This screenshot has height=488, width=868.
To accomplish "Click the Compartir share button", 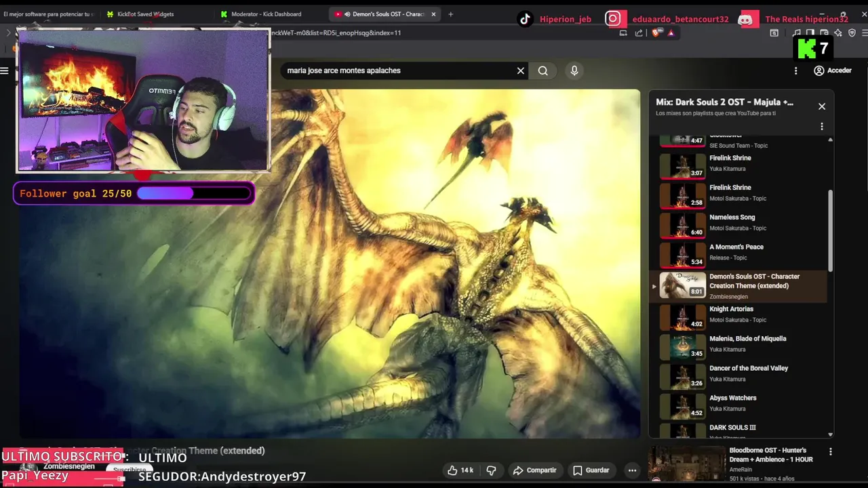I will (534, 470).
